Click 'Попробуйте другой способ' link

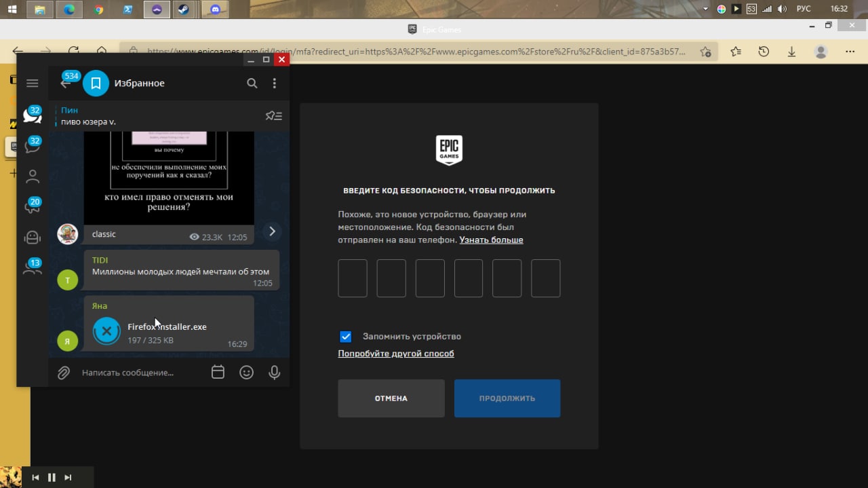(x=396, y=354)
